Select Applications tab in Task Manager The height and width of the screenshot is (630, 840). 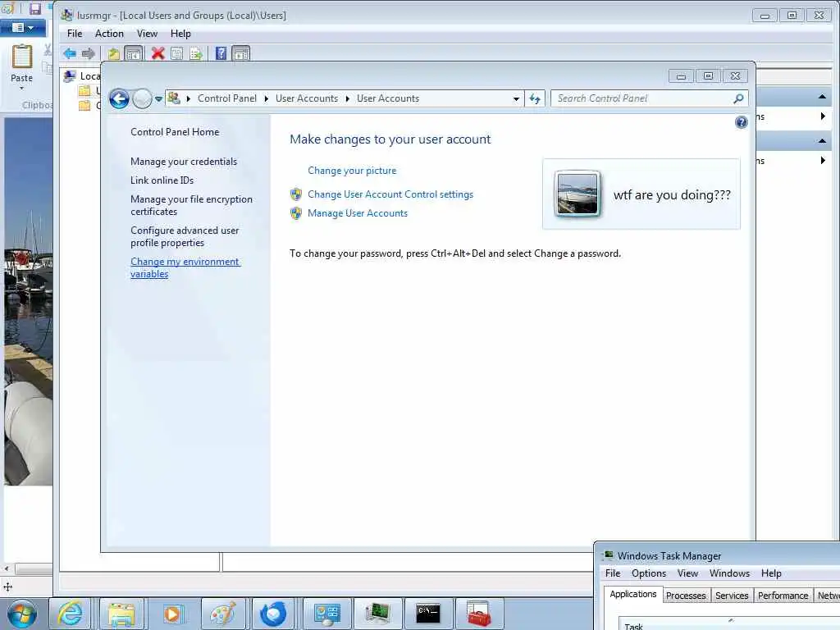click(633, 594)
